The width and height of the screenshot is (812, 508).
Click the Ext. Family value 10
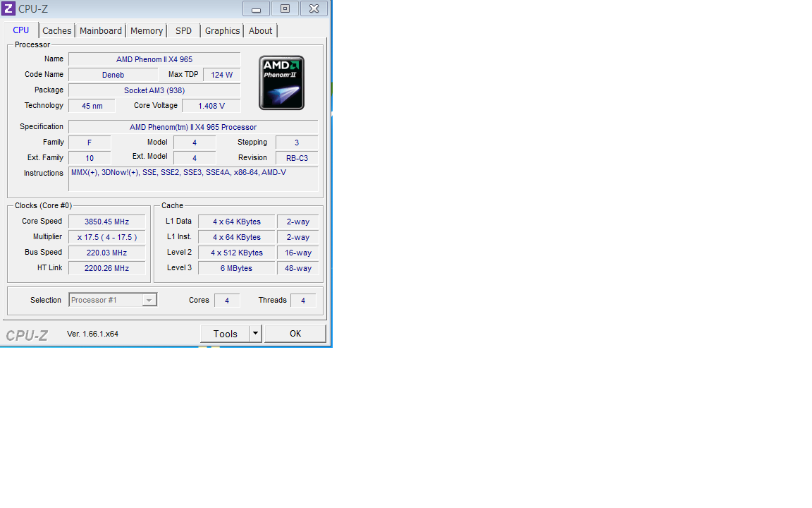(90, 158)
